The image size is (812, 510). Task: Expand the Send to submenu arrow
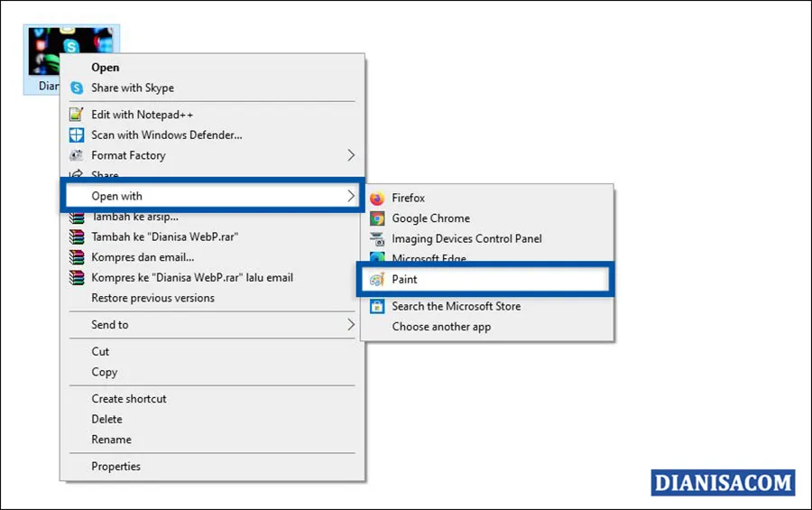click(x=351, y=325)
